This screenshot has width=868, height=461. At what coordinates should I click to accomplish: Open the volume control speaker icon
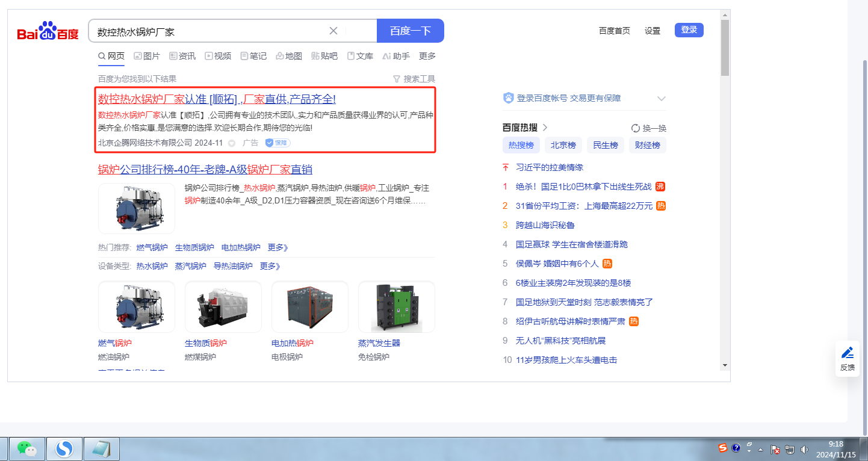tap(804, 449)
